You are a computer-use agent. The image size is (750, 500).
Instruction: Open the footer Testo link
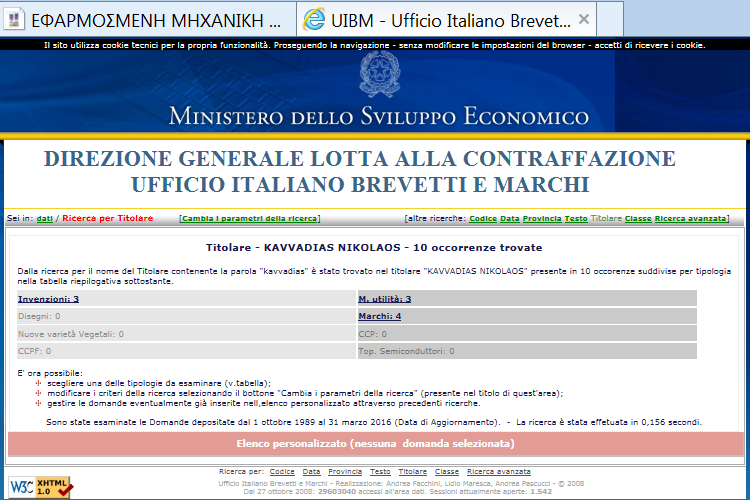(x=380, y=472)
